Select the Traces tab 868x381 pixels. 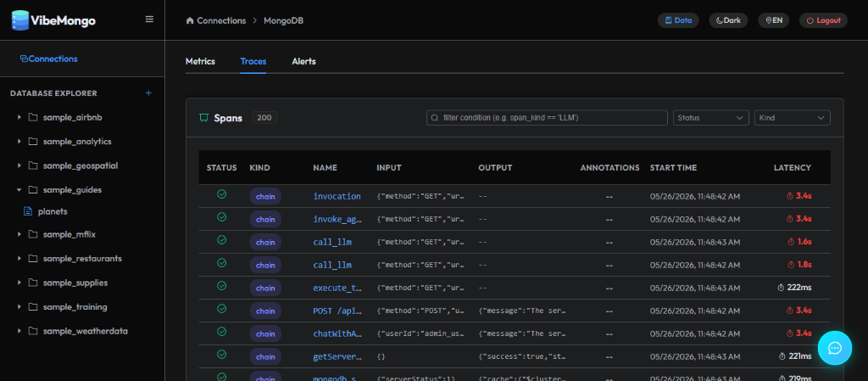coord(253,61)
